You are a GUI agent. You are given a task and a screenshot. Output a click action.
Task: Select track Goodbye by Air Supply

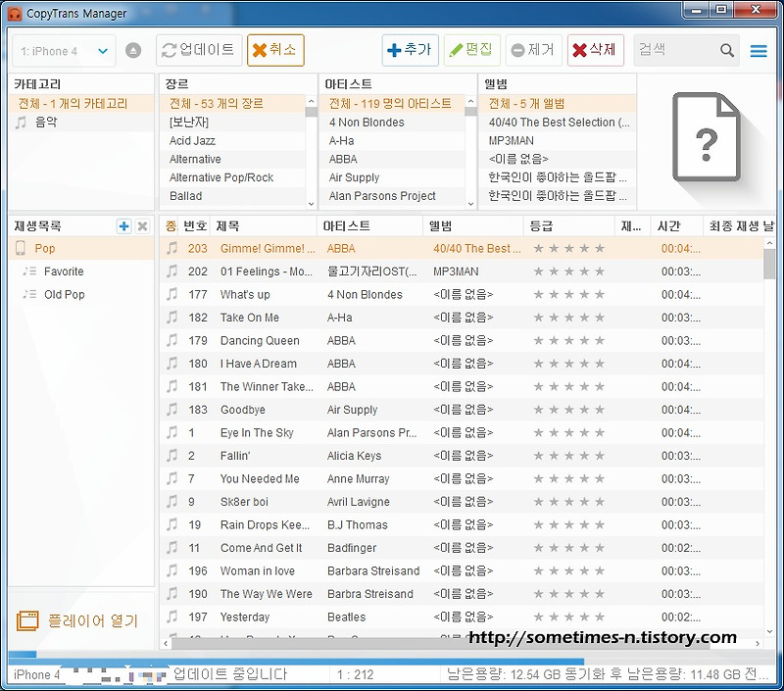click(x=462, y=410)
